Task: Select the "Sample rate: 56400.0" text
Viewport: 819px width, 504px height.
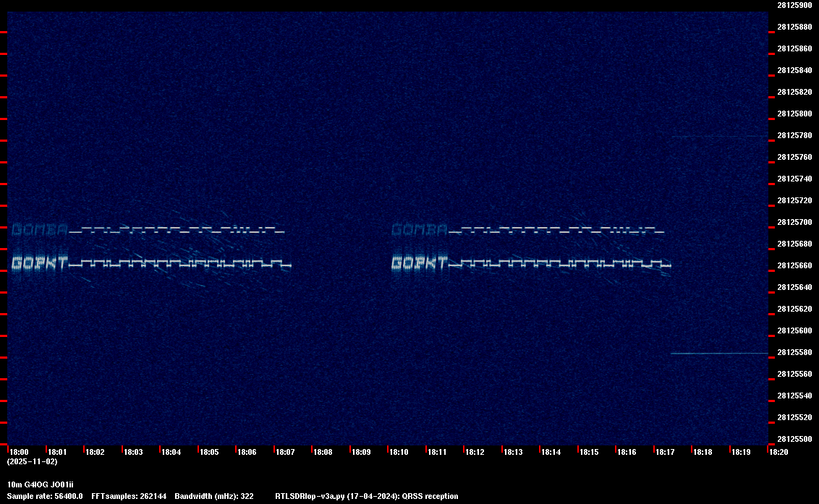Action: pyautogui.click(x=45, y=496)
